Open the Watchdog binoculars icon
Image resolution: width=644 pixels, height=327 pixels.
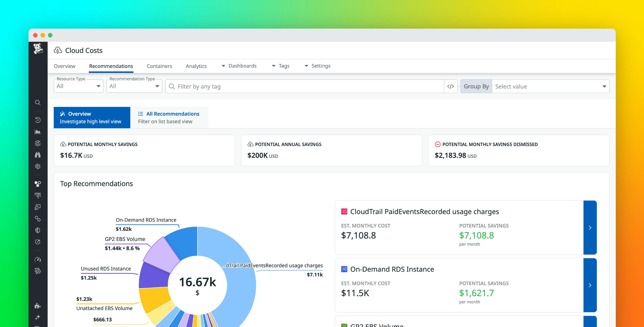[x=38, y=155]
